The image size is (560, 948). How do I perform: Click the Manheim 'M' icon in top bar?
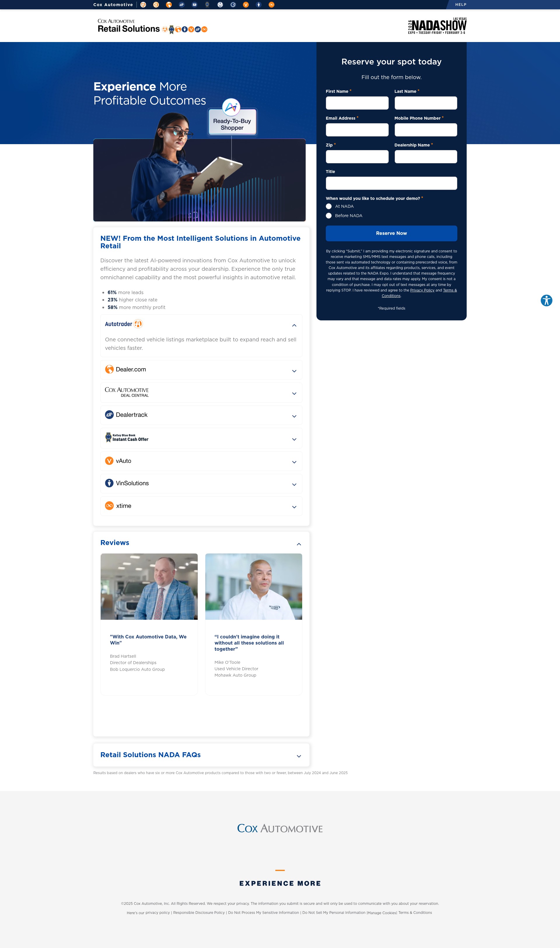point(220,5)
